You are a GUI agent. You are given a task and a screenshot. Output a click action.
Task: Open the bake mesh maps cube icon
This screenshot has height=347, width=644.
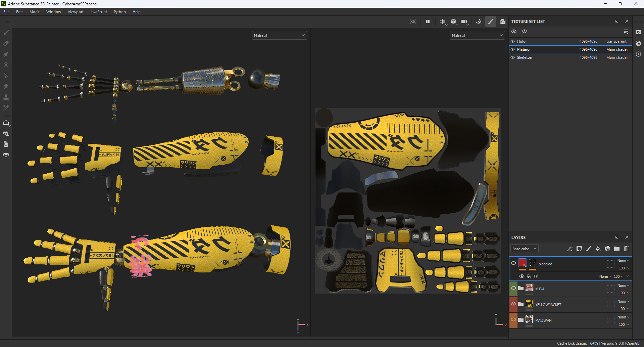coord(6,155)
